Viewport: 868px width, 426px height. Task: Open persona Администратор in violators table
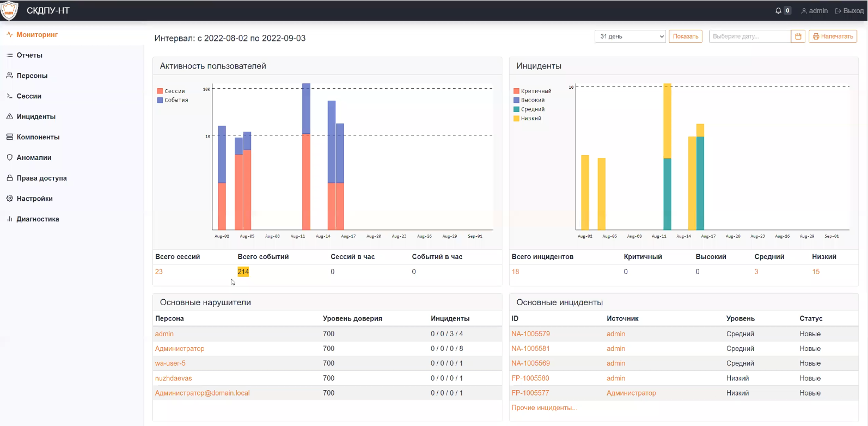180,348
